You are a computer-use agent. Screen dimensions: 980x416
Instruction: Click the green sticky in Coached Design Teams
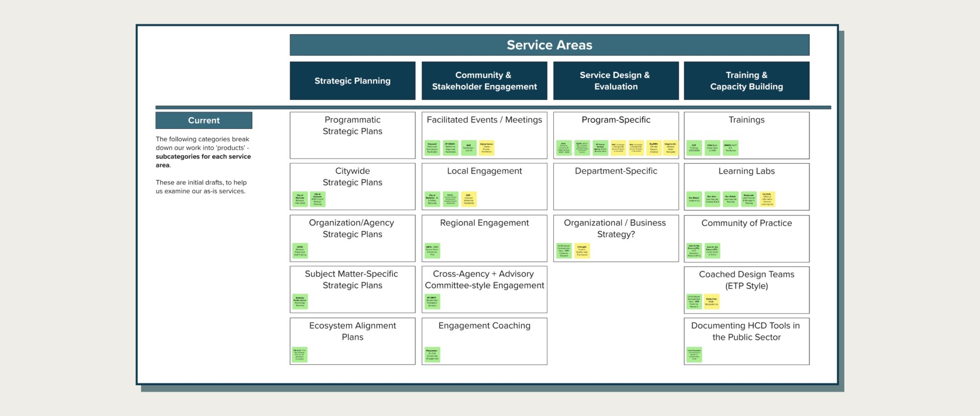[694, 302]
